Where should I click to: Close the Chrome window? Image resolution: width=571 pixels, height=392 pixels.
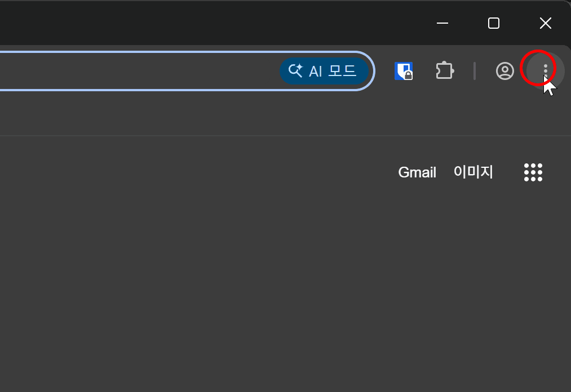tap(545, 23)
